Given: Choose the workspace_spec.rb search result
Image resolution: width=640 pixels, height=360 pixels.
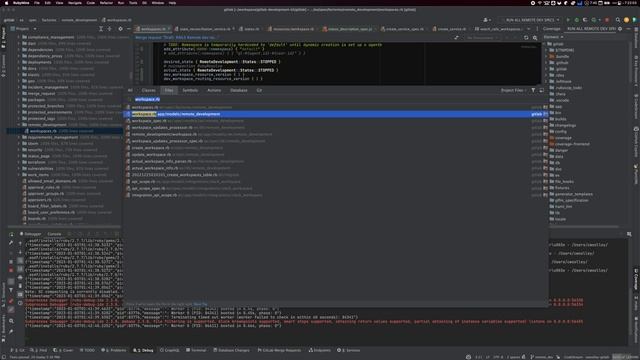Looking at the screenshot, I should [x=336, y=121].
